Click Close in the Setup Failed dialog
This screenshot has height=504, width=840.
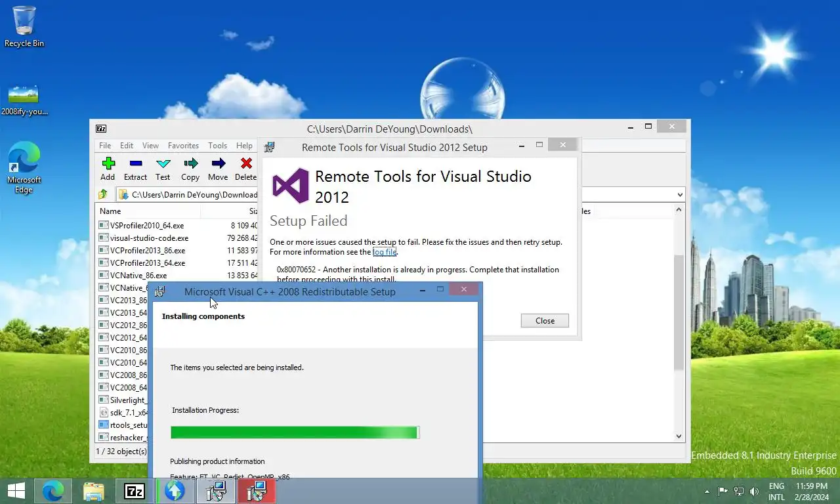(545, 320)
